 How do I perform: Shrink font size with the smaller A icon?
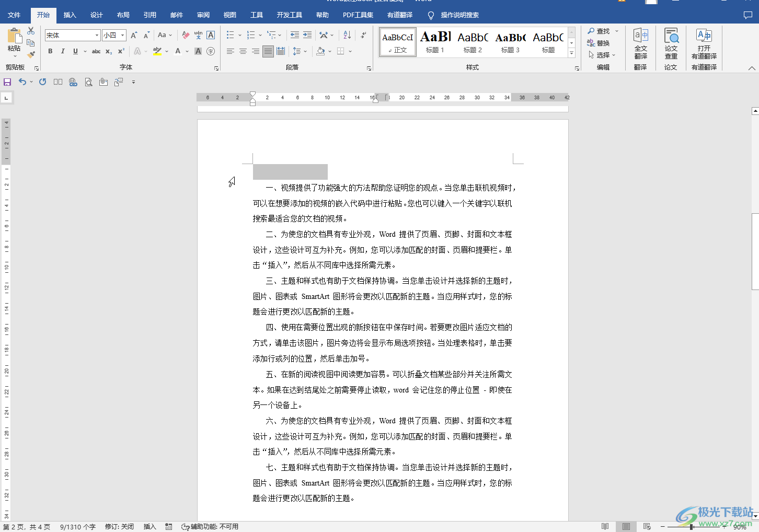(x=146, y=35)
